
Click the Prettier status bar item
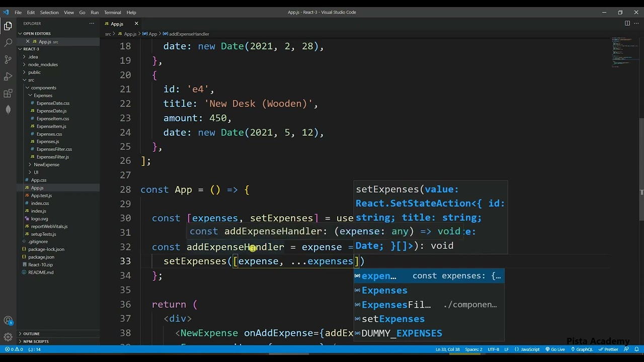608,349
